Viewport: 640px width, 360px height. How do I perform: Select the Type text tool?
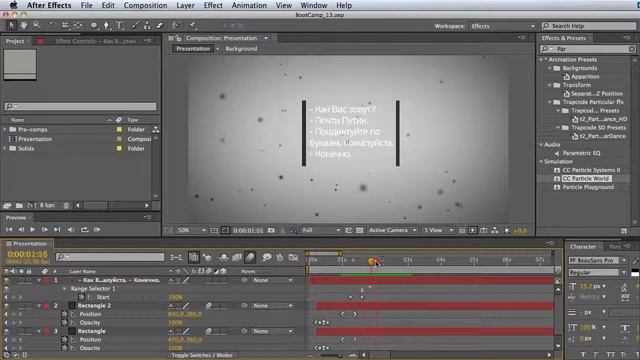[x=119, y=25]
